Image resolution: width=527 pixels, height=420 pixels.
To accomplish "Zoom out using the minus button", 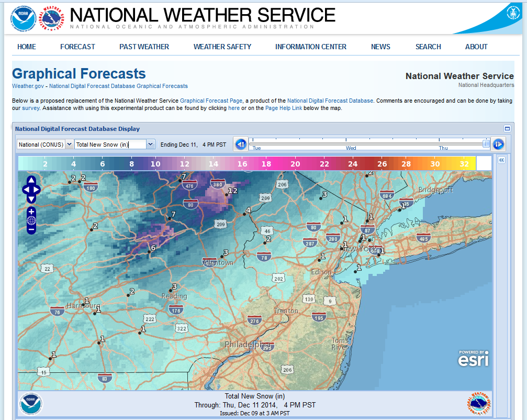I will pyautogui.click(x=31, y=229).
